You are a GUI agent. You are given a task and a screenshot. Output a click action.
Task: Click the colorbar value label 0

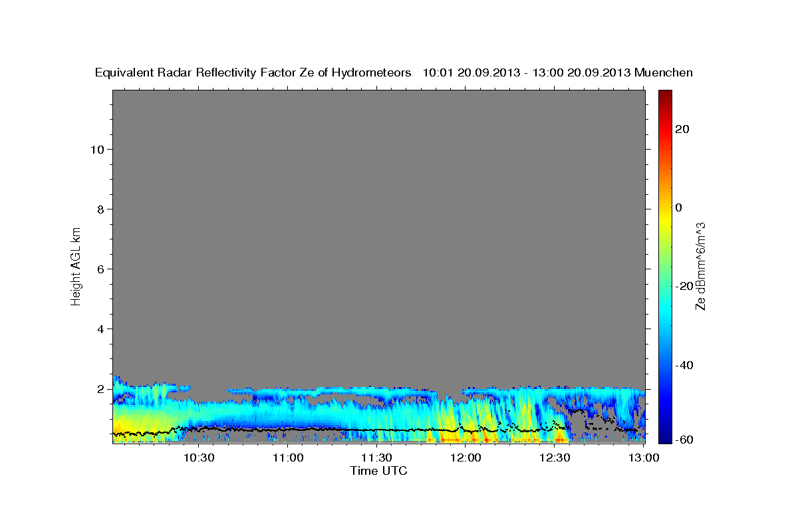(x=678, y=207)
